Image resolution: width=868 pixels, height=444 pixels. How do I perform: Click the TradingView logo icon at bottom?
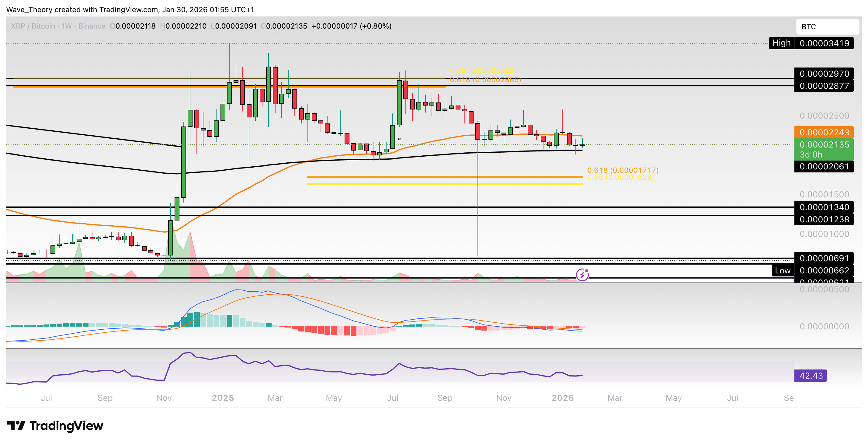pos(16,425)
